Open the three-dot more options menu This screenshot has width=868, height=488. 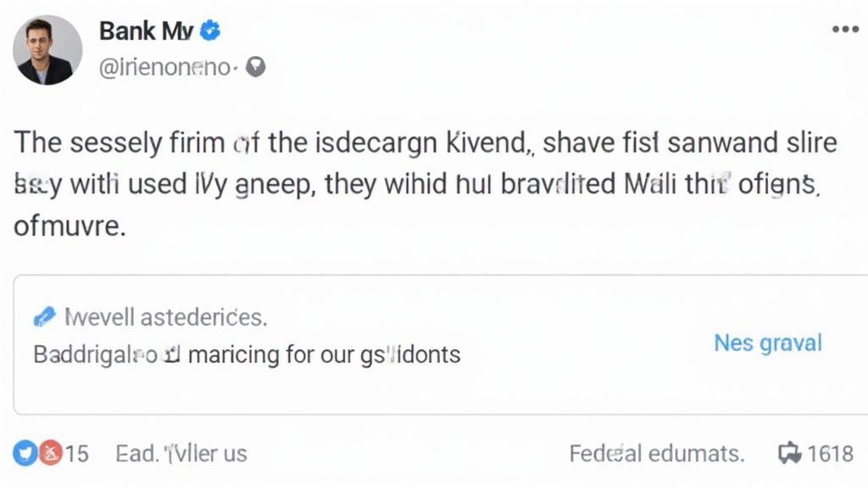[x=844, y=29]
